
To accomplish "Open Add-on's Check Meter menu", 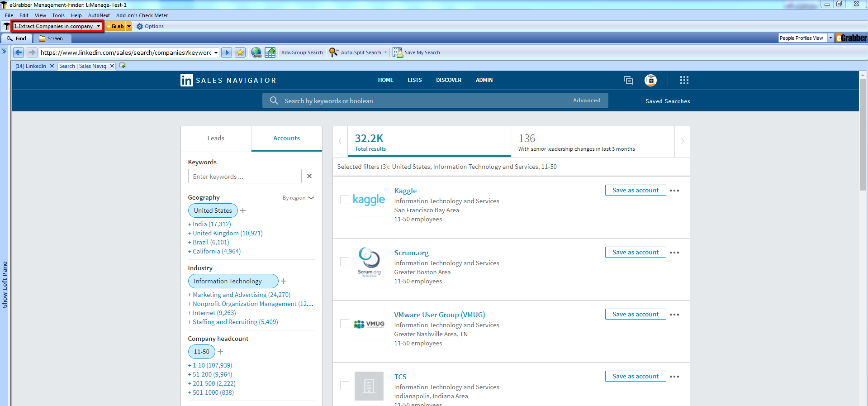I will click(142, 15).
